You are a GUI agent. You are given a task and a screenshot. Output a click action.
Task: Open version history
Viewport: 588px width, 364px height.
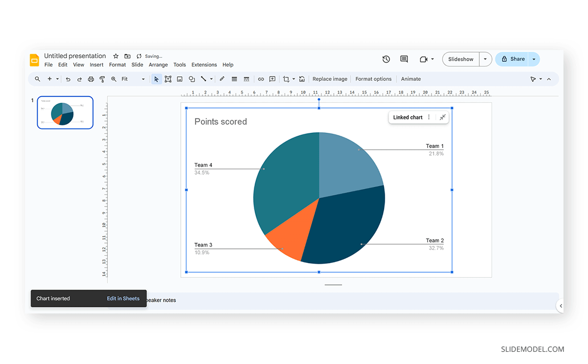386,59
